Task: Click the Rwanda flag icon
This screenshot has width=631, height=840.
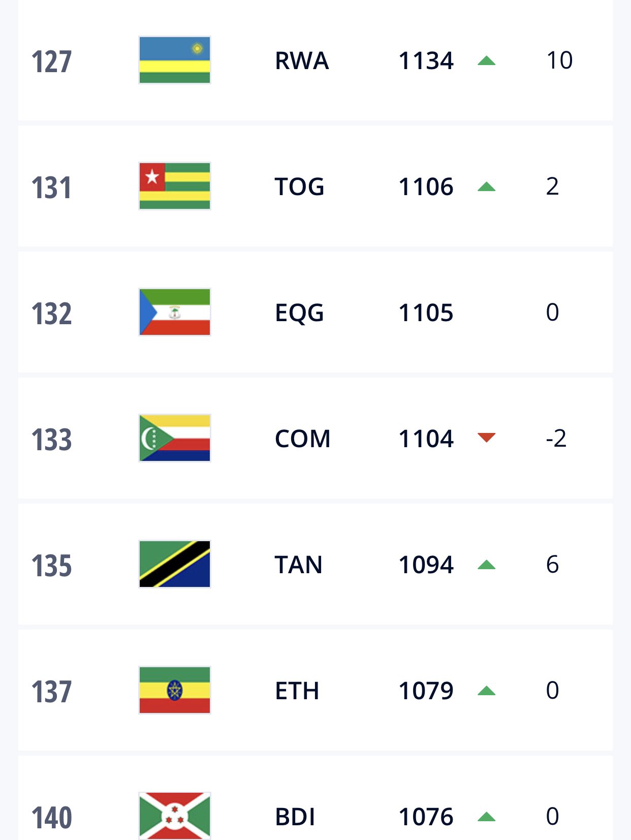Action: coord(175,60)
